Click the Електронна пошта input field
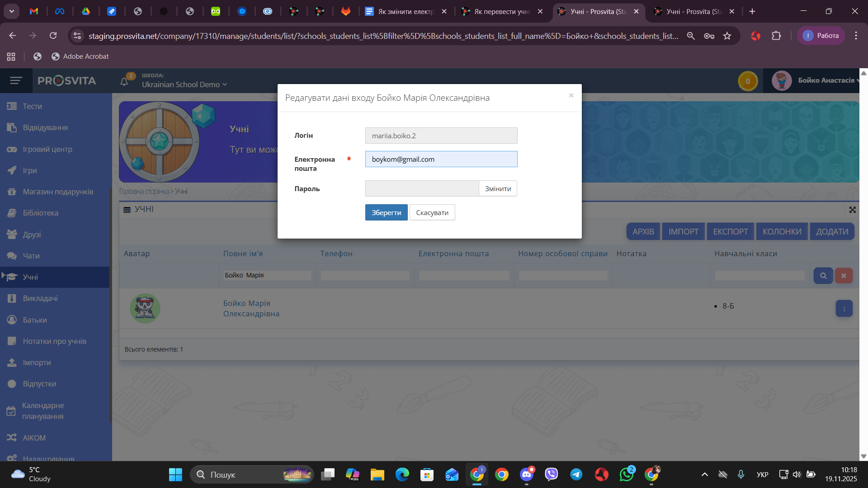The height and width of the screenshot is (488, 868). (x=441, y=159)
